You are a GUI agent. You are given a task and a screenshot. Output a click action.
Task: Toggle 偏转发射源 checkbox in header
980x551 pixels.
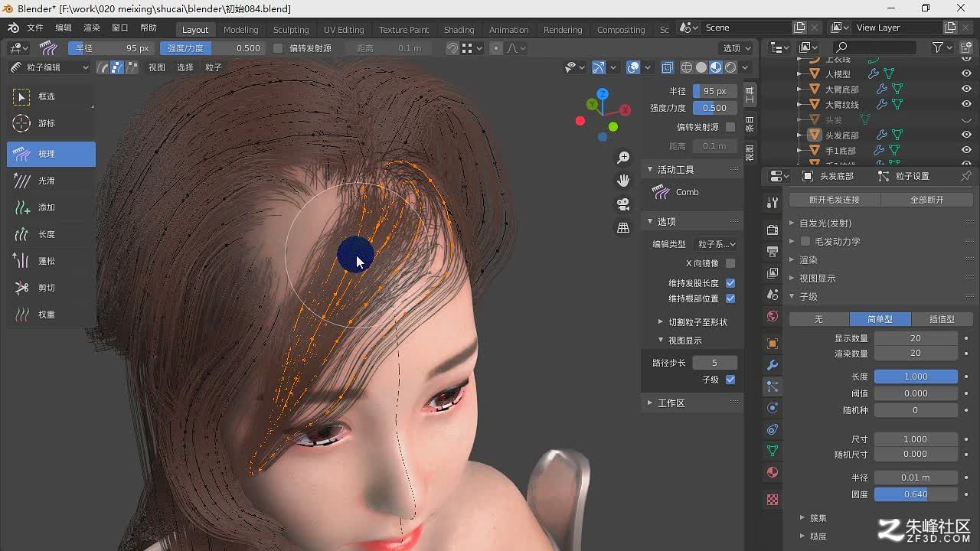pos(278,48)
